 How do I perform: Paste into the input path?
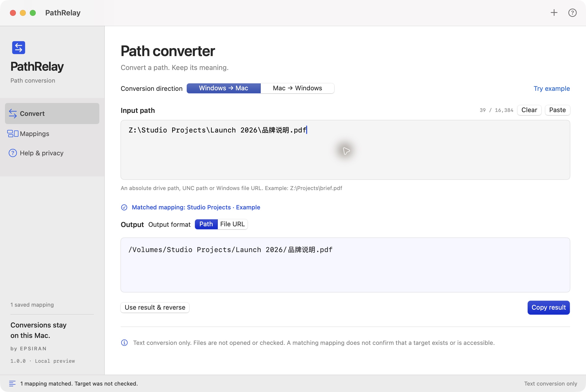pos(557,110)
